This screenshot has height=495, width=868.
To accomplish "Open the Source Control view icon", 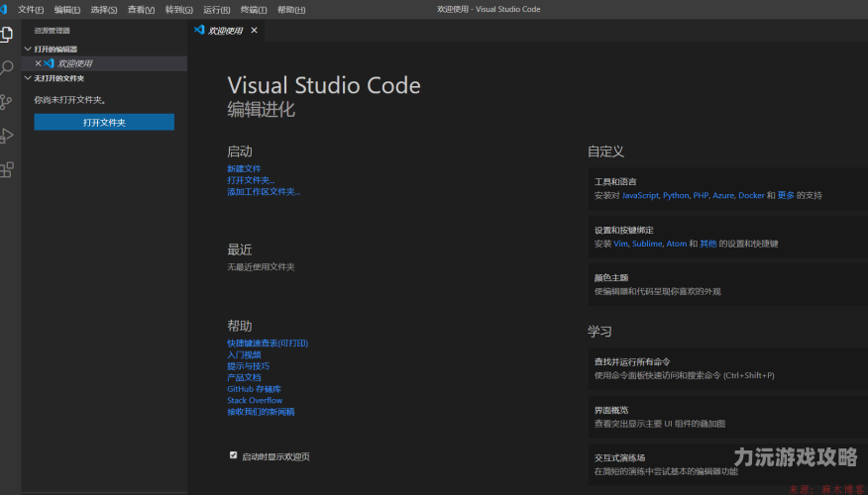I will [x=6, y=102].
